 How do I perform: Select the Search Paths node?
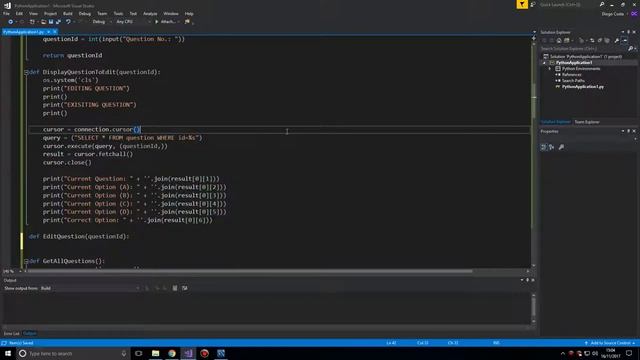point(573,81)
